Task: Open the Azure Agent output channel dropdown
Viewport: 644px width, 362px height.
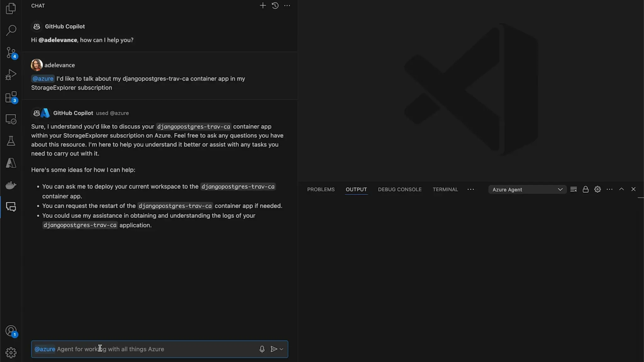Action: [x=527, y=189]
